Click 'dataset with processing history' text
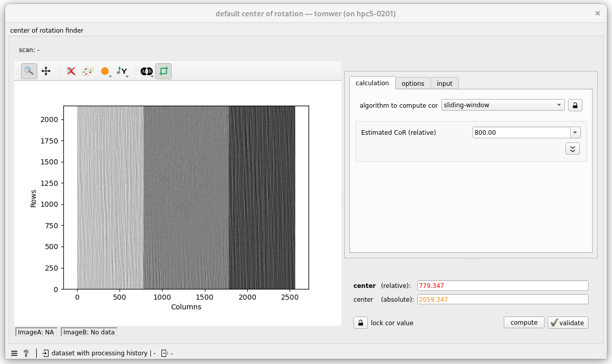The width and height of the screenshot is (612, 364). 100,353
